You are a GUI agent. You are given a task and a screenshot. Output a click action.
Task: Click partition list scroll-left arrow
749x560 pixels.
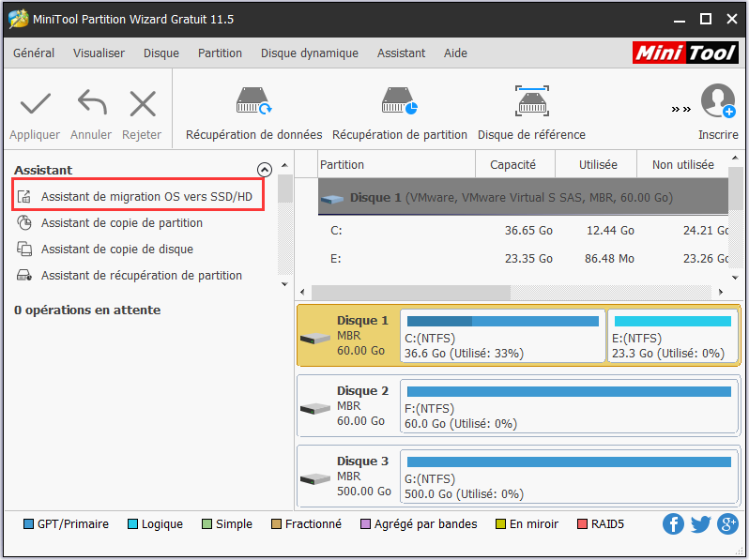coord(302,292)
